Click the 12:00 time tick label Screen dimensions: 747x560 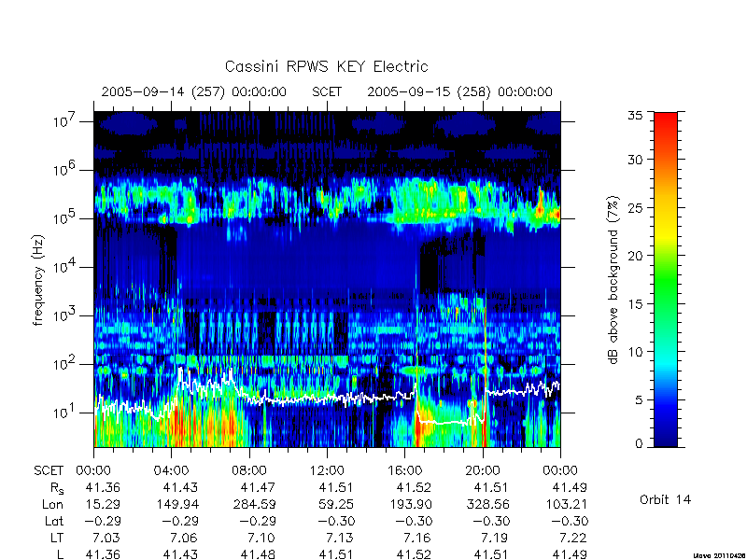327,471
